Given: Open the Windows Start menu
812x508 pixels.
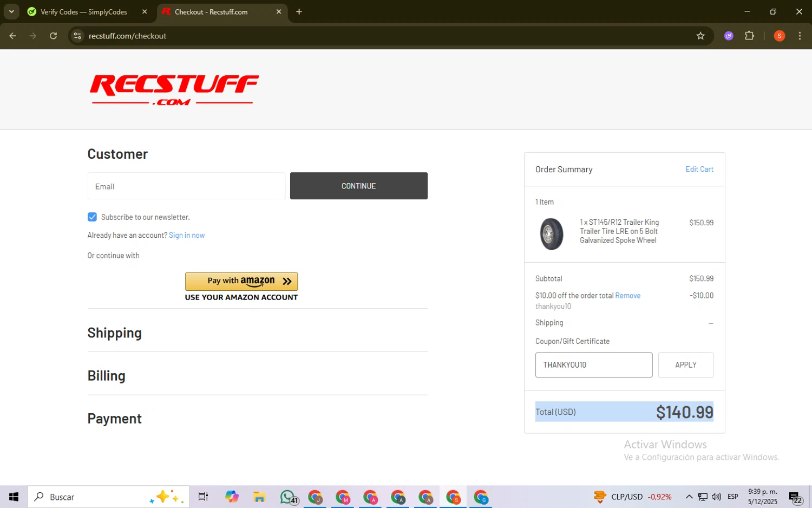Looking at the screenshot, I should (14, 497).
